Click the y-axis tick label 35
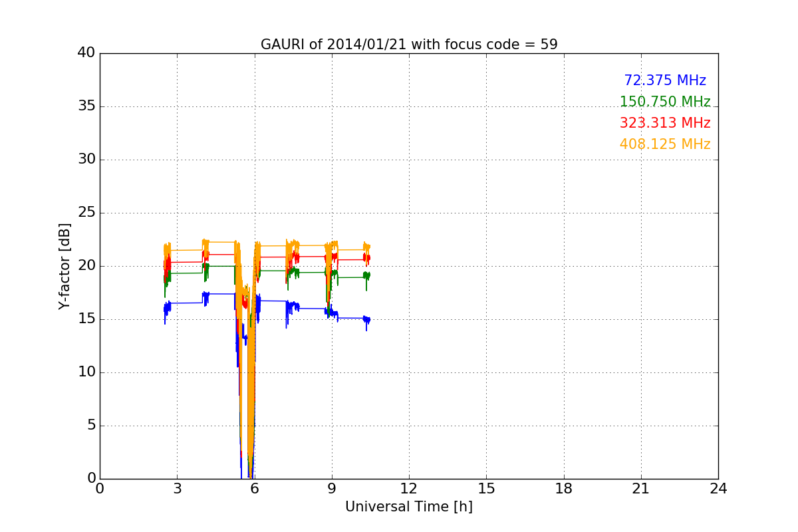This screenshot has width=798, height=532. [86, 106]
